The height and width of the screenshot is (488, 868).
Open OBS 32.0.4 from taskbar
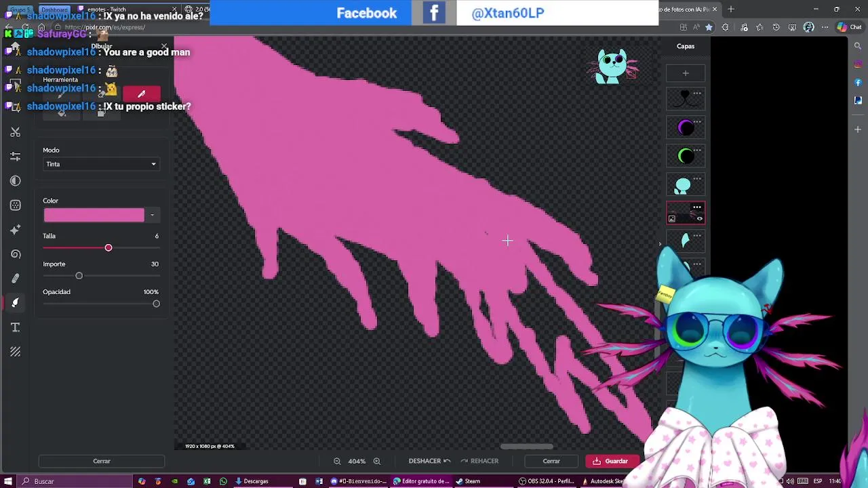[547, 481]
